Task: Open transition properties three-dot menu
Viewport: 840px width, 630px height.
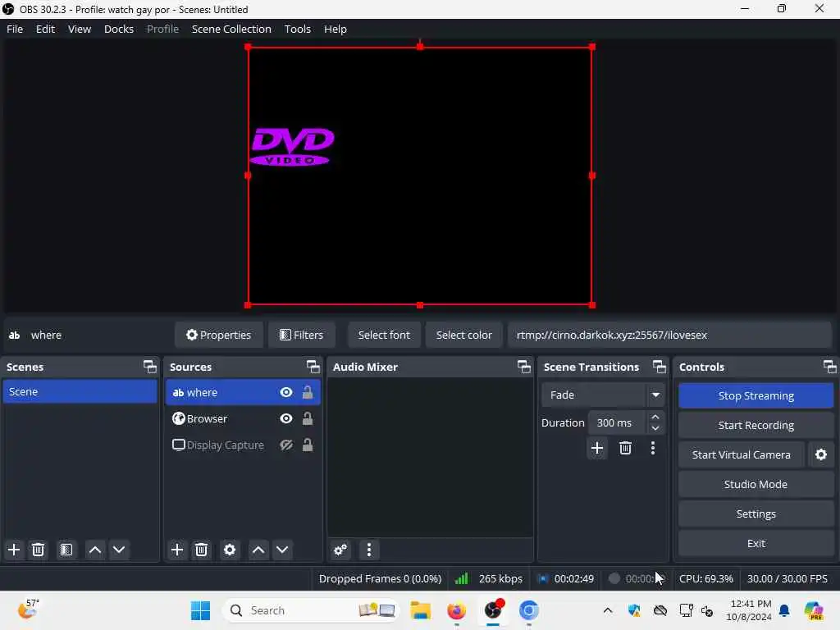Action: pos(652,448)
